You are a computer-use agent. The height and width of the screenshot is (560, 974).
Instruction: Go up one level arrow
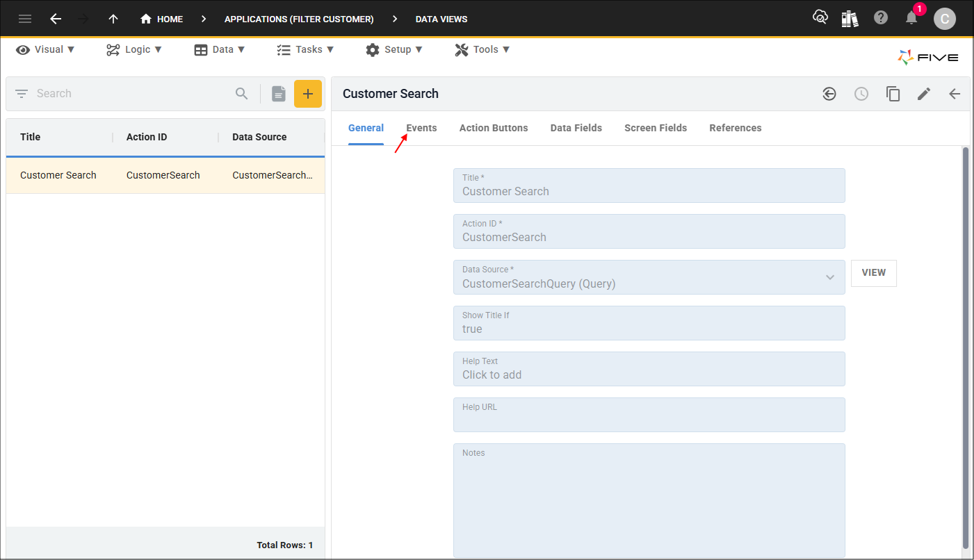click(x=113, y=19)
